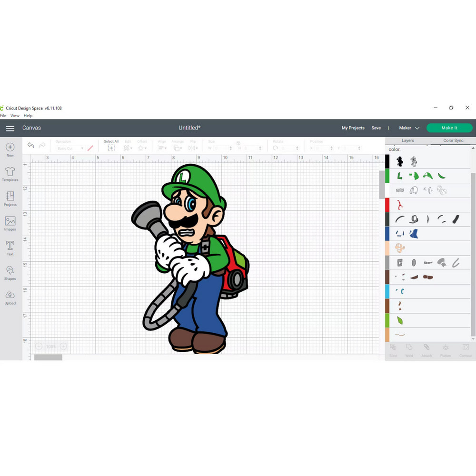Click the Attach icon
Image resolution: width=476 pixels, height=476 pixels.
point(426,350)
